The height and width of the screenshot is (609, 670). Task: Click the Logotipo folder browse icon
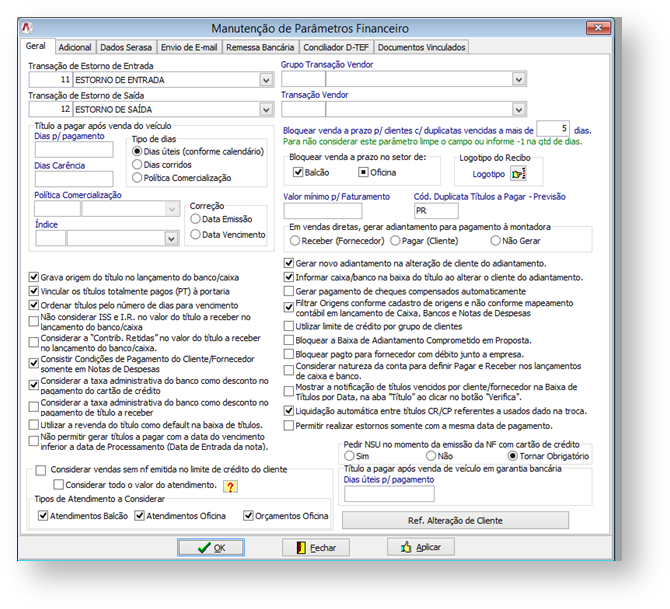518,174
